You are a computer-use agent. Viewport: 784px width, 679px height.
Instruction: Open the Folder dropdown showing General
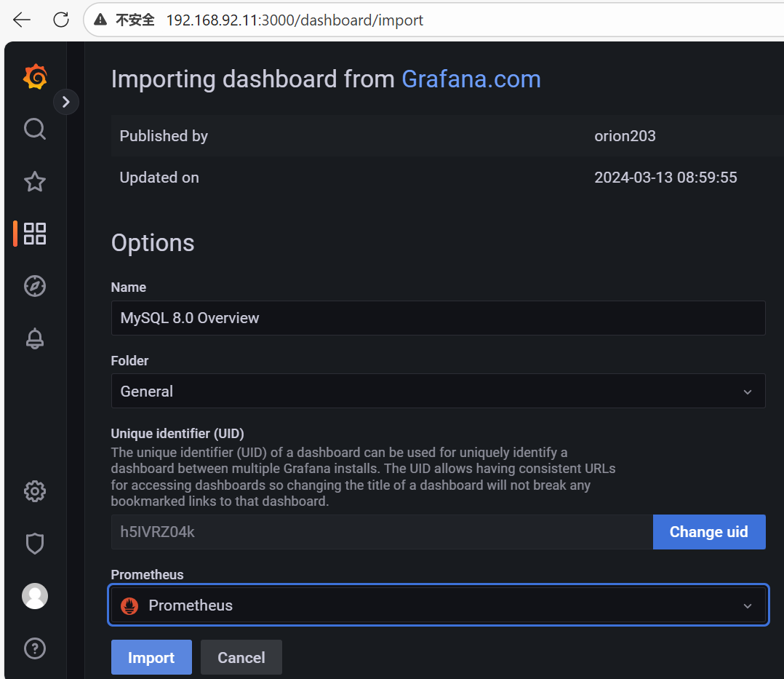pos(438,391)
